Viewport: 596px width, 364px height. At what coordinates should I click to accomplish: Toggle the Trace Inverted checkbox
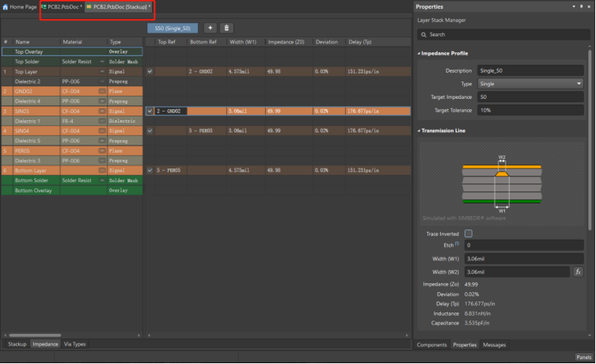(x=469, y=233)
